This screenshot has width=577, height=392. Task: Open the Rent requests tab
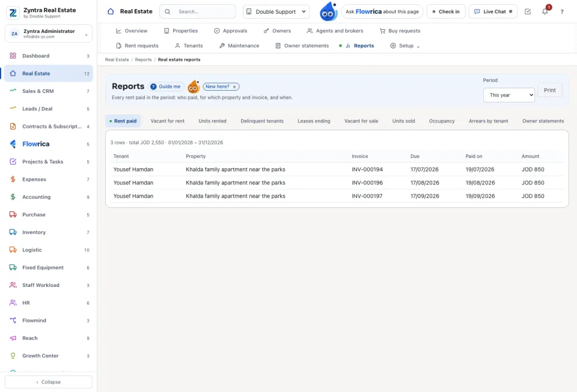[137, 46]
